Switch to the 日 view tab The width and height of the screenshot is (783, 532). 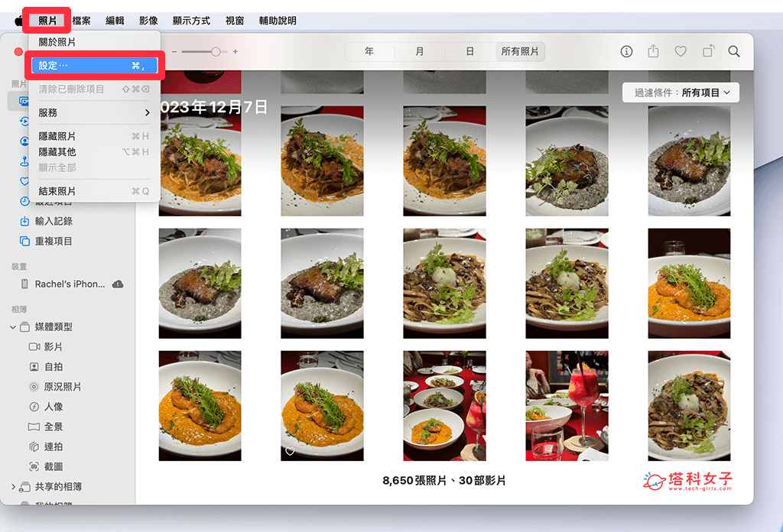tap(470, 51)
